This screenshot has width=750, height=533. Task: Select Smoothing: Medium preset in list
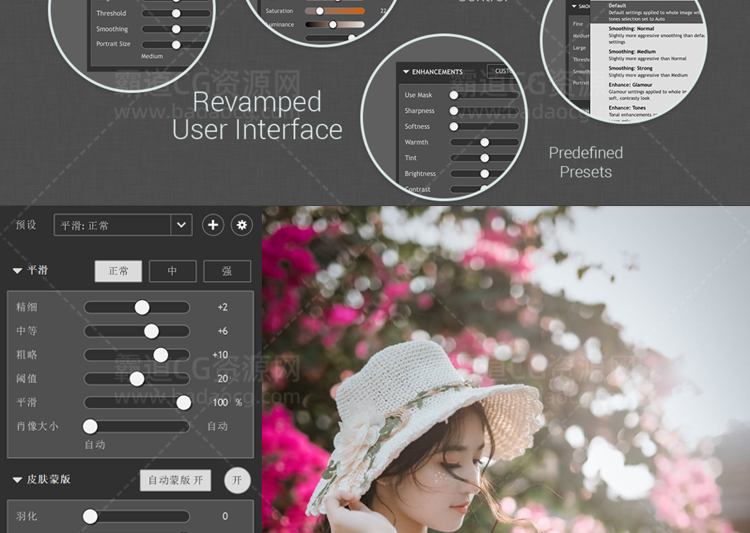648,55
